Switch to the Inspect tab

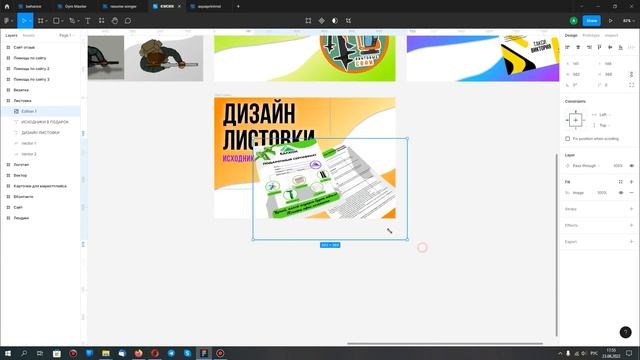pos(611,36)
